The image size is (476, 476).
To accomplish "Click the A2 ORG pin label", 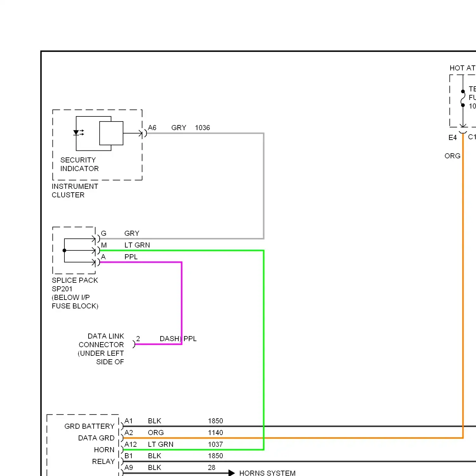I will pos(144,433).
